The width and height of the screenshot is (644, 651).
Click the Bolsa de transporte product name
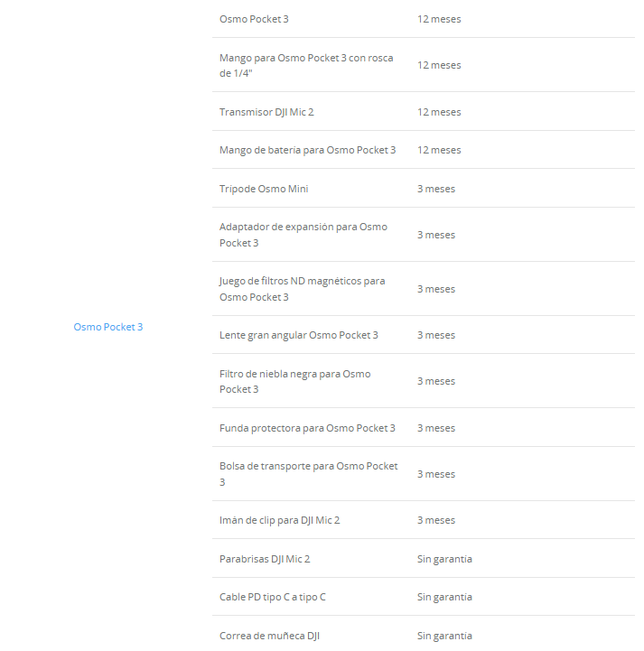308,474
